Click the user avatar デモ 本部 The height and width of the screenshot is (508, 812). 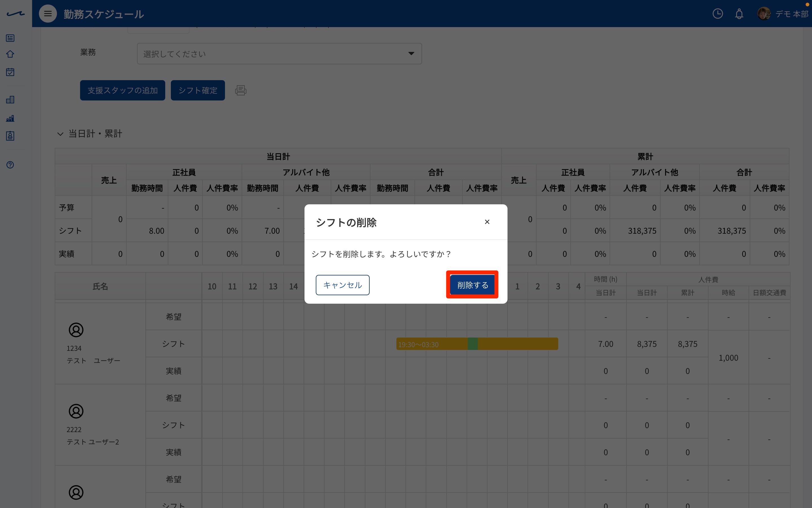(764, 14)
